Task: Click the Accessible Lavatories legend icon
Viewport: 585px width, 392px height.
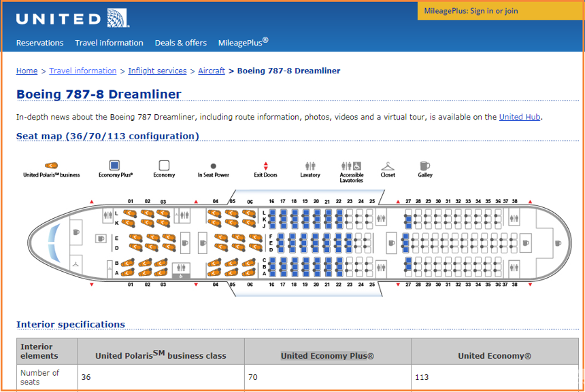Action: pyautogui.click(x=352, y=166)
